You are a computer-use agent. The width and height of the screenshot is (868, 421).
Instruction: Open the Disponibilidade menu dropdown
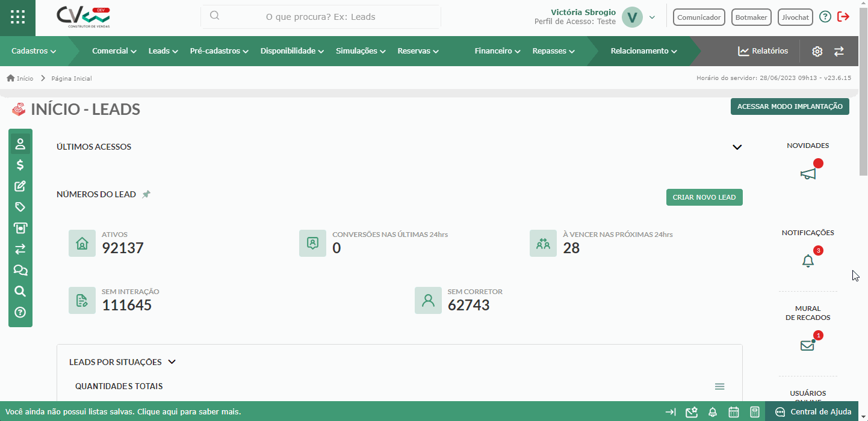(x=293, y=51)
